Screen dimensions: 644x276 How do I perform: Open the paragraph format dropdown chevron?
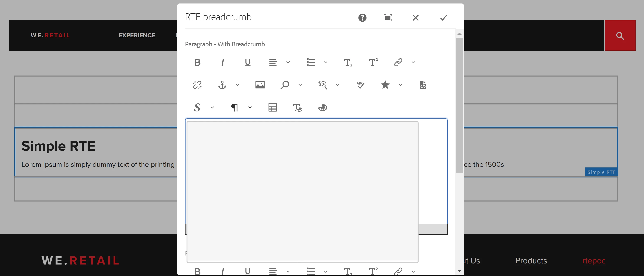click(250, 108)
